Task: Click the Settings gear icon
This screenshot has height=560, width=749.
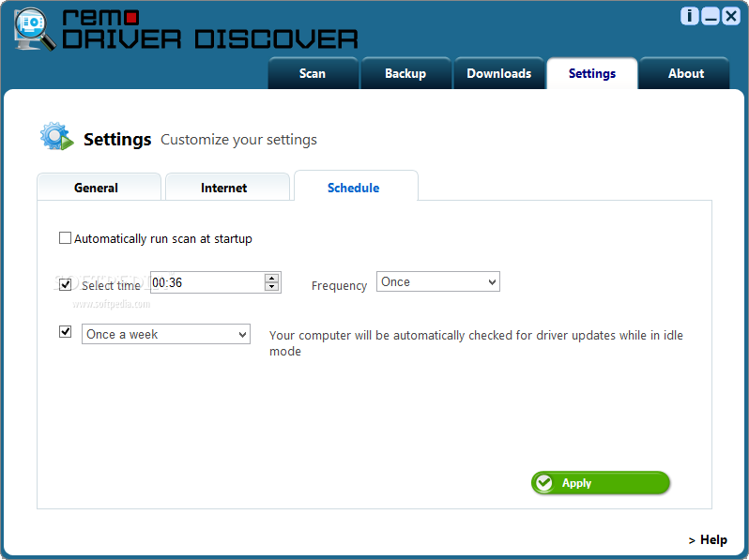Action: pyautogui.click(x=57, y=136)
